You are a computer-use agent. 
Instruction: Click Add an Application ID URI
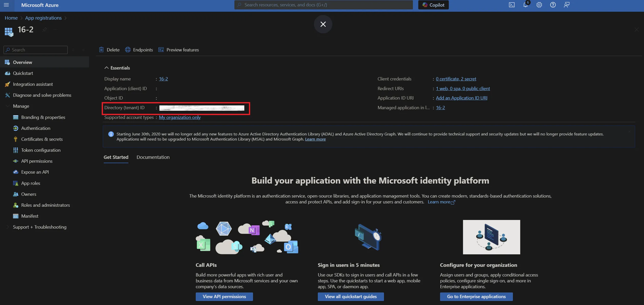point(461,98)
